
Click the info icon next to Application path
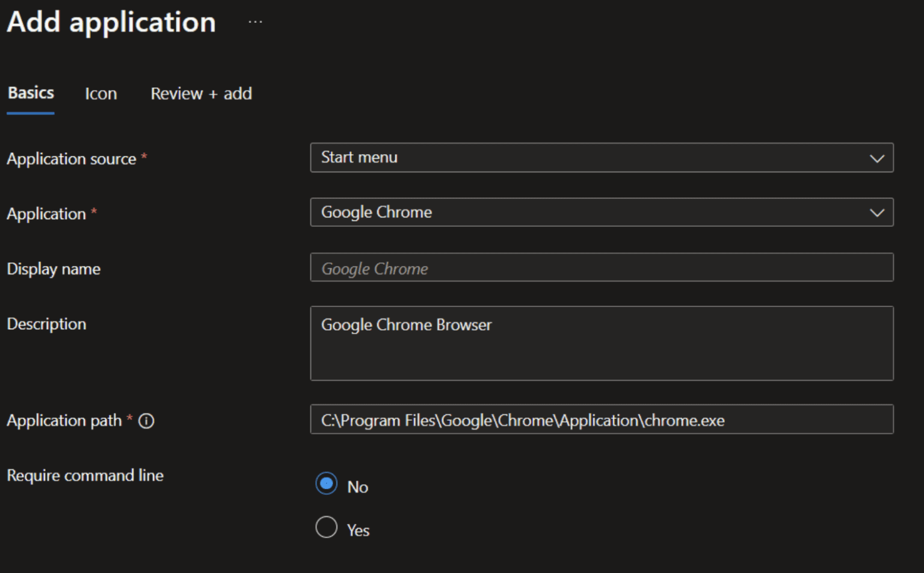146,421
